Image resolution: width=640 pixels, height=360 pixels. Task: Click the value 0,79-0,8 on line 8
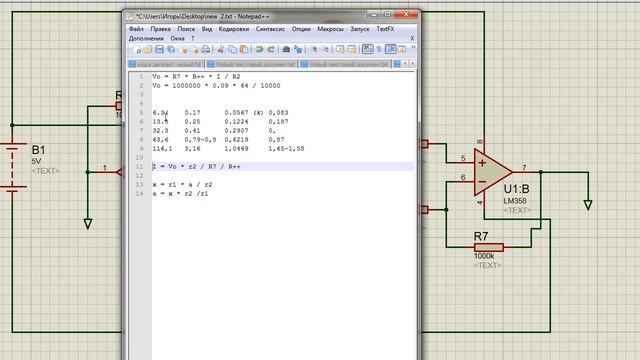[x=200, y=140]
